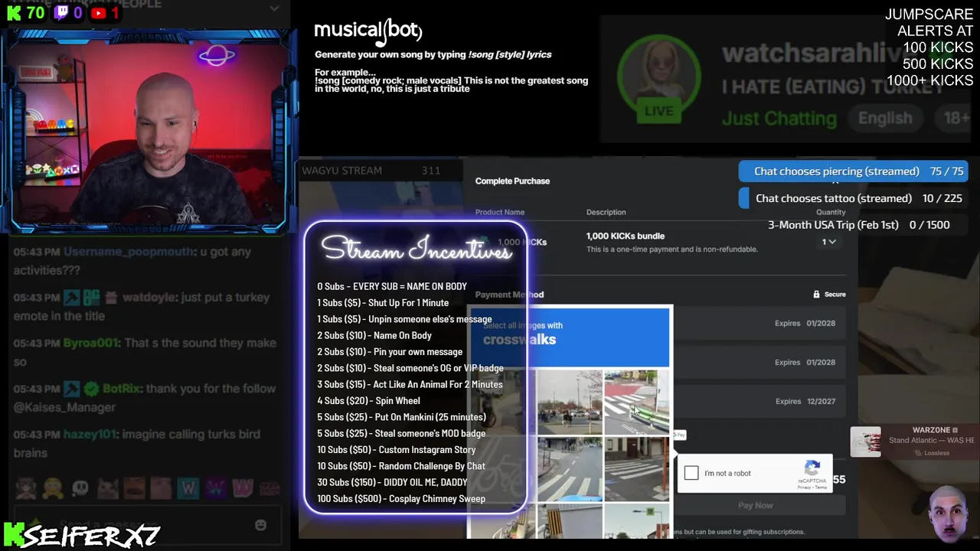Tick the I'm not a robot checkbox
This screenshot has height=551, width=980.
coord(691,473)
